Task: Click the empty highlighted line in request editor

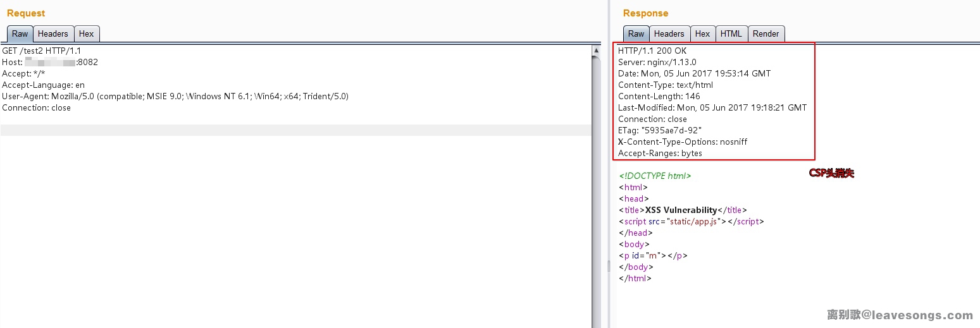Action: tap(296, 130)
